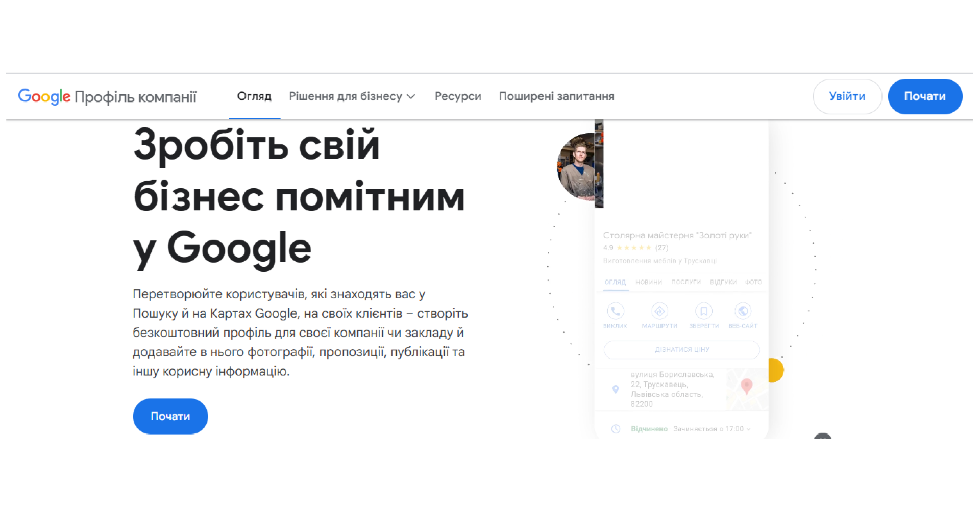Click the header Почати button
980x510 pixels.
point(925,96)
